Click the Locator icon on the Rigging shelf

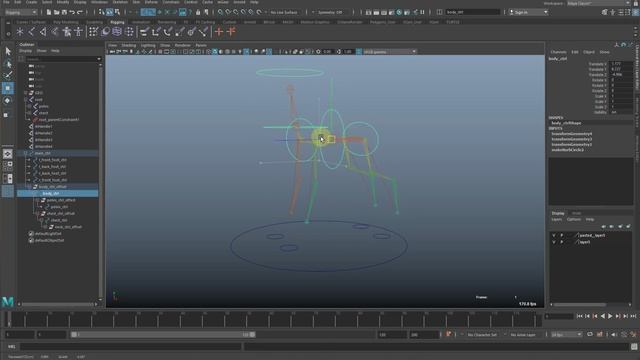20,32
